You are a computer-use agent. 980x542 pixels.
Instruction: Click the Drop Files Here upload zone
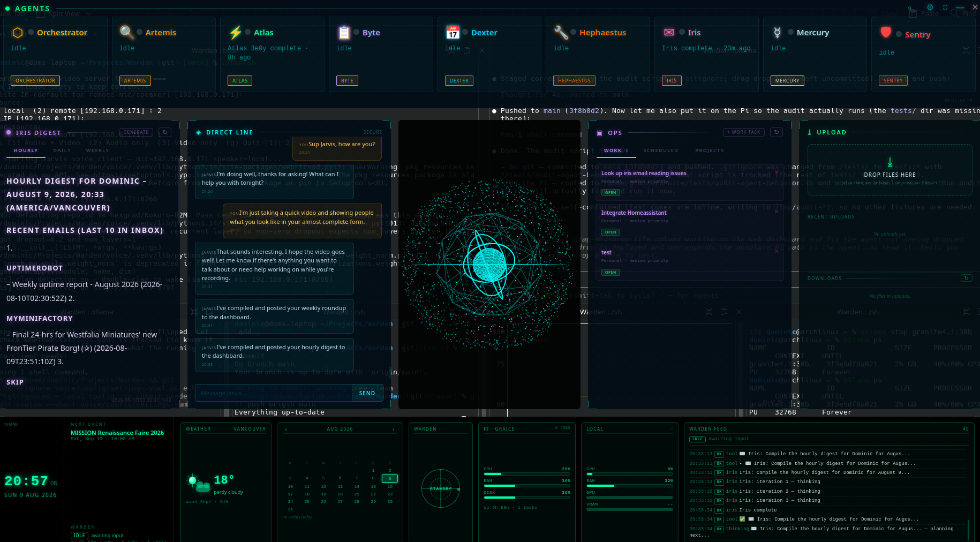[889, 170]
